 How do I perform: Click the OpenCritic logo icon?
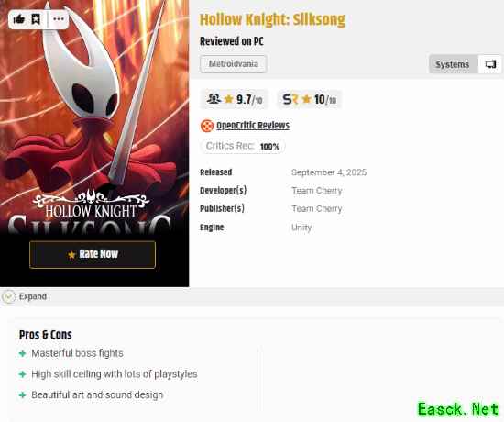tap(207, 126)
